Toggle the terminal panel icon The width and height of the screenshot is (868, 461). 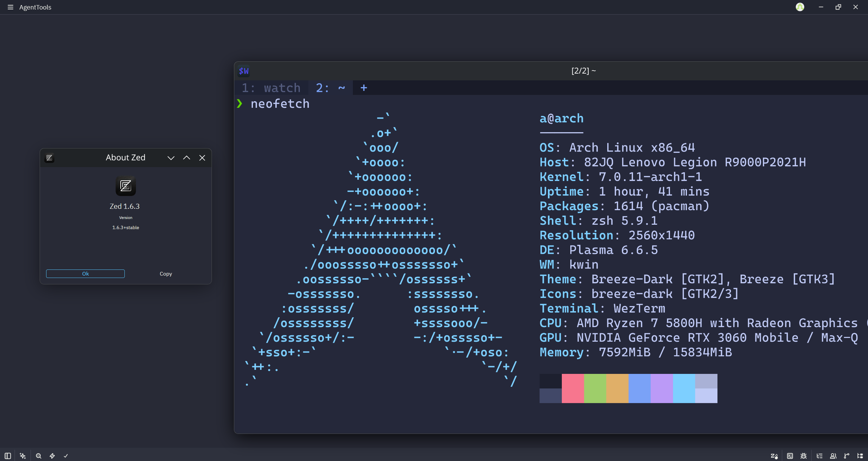click(x=790, y=456)
